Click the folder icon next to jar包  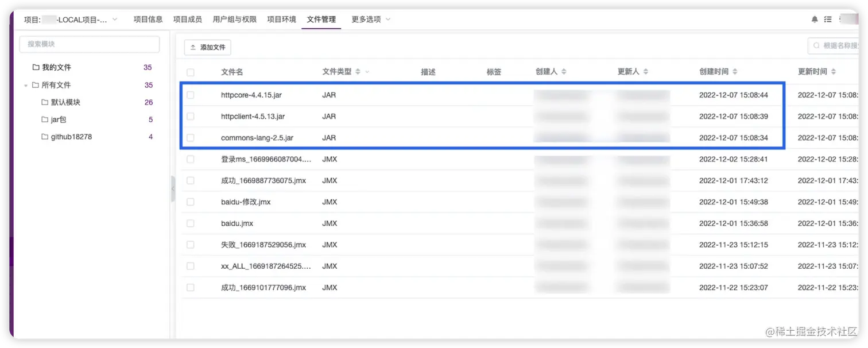point(44,119)
